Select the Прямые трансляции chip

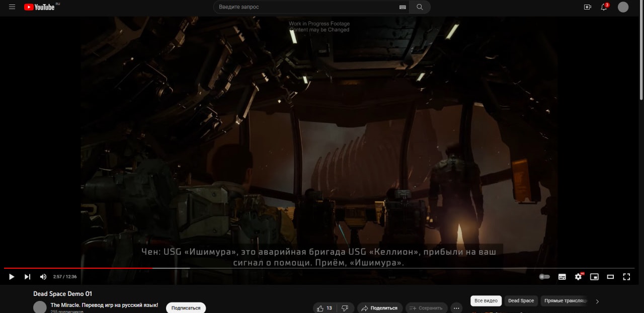(x=565, y=301)
